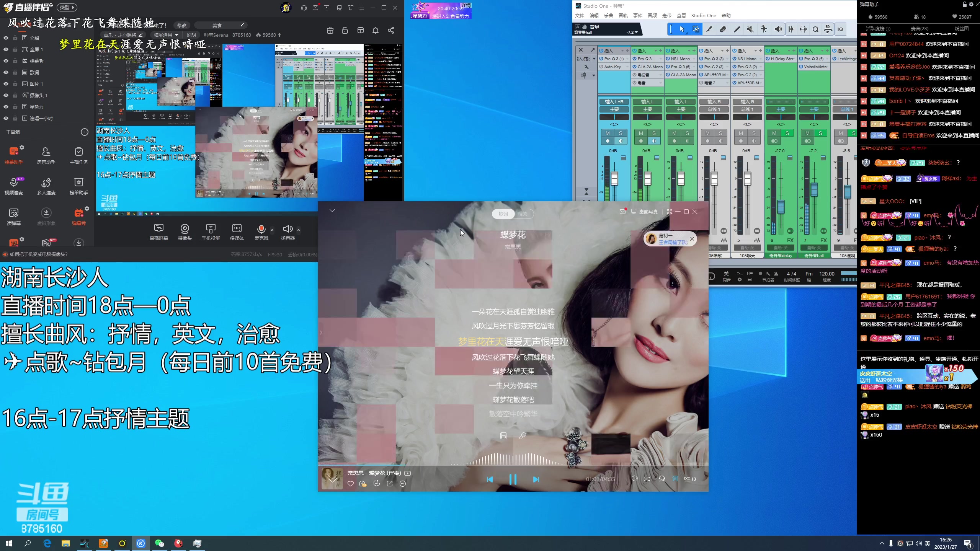Add a 直播屏幕 screen source
Screen dimensions: 980x551
(x=158, y=232)
